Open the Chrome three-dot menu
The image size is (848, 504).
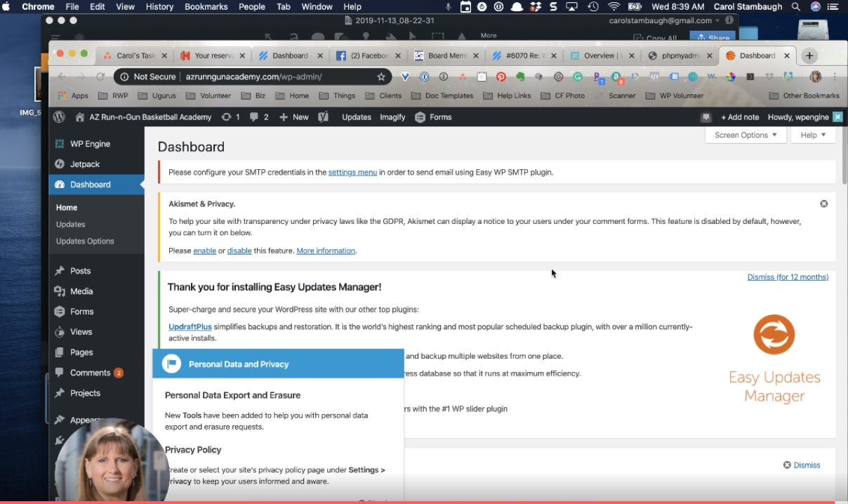click(x=835, y=77)
